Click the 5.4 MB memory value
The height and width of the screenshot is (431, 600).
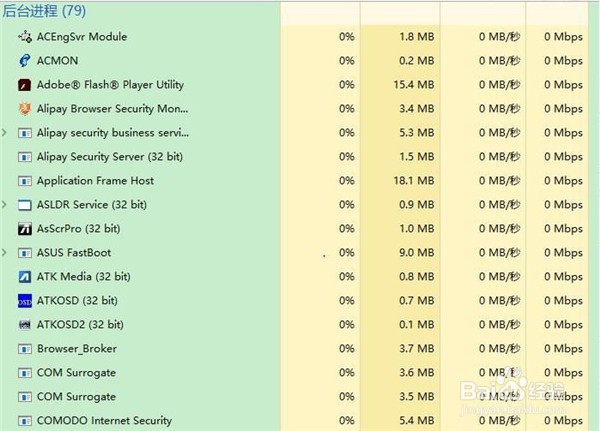417,421
